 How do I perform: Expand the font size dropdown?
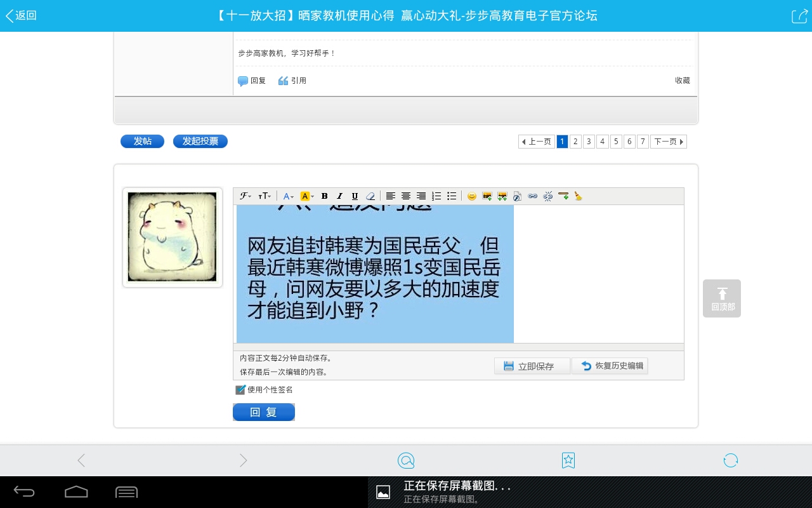(x=265, y=196)
